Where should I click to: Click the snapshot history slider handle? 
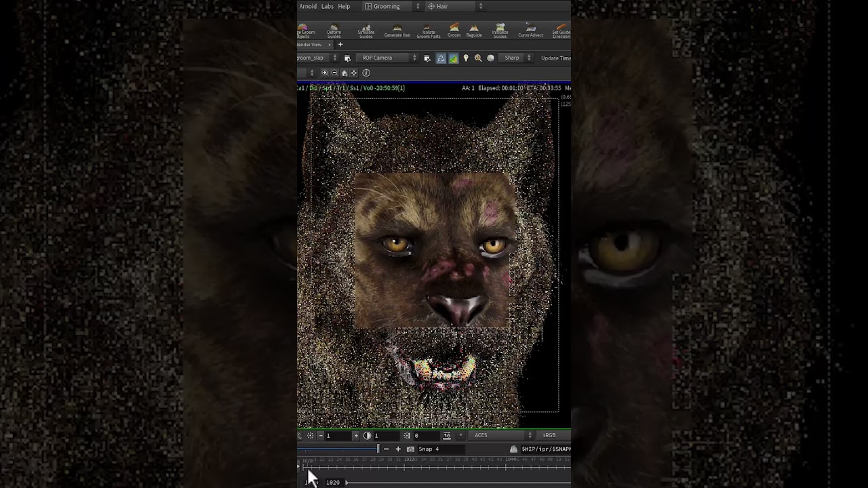[378, 449]
